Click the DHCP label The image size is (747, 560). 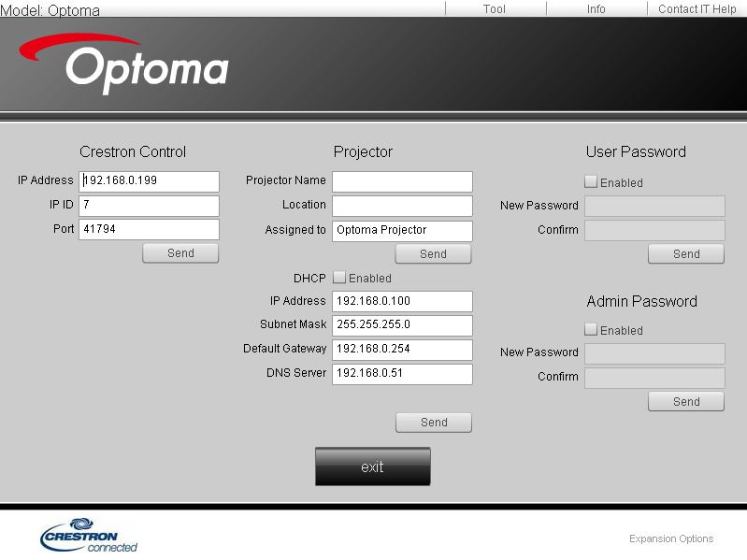[x=309, y=278]
